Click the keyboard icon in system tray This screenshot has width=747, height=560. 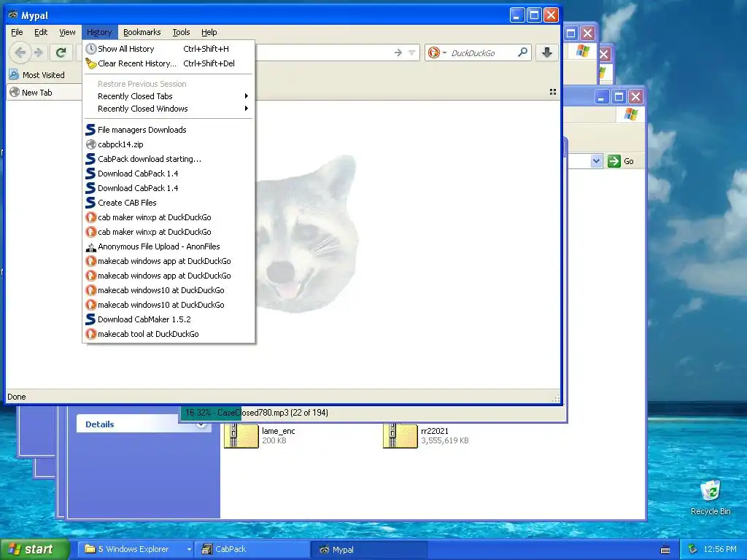point(665,550)
